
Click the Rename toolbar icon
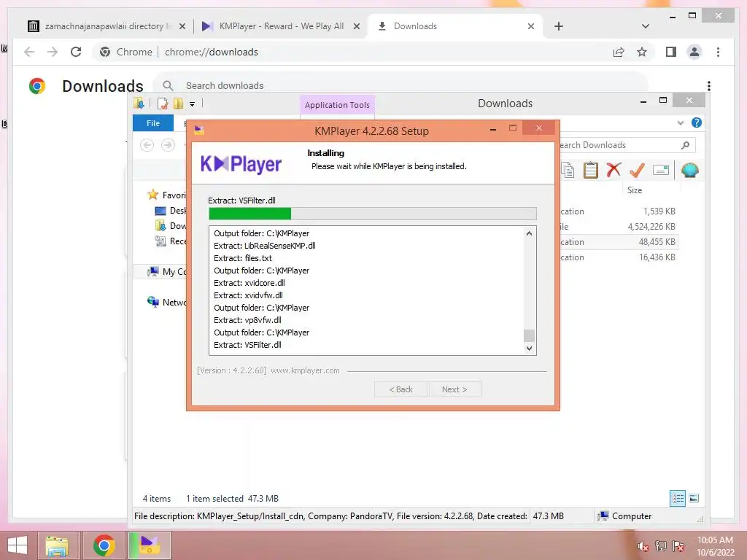[661, 170]
